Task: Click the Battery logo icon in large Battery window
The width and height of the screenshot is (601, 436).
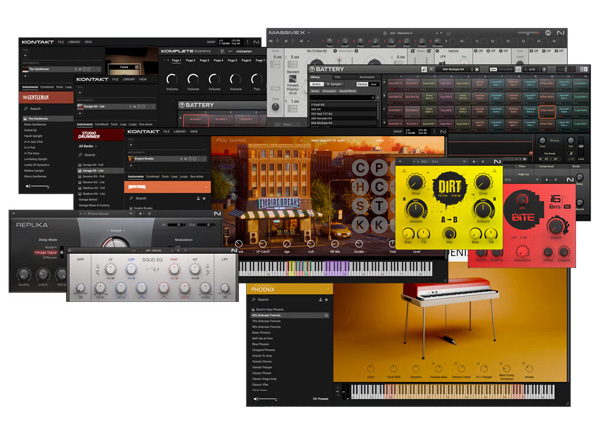Action: (312, 69)
